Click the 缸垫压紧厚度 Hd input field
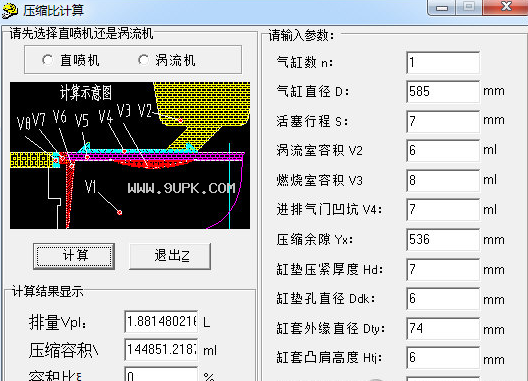Screen dimensions: 528x381 pos(443,269)
